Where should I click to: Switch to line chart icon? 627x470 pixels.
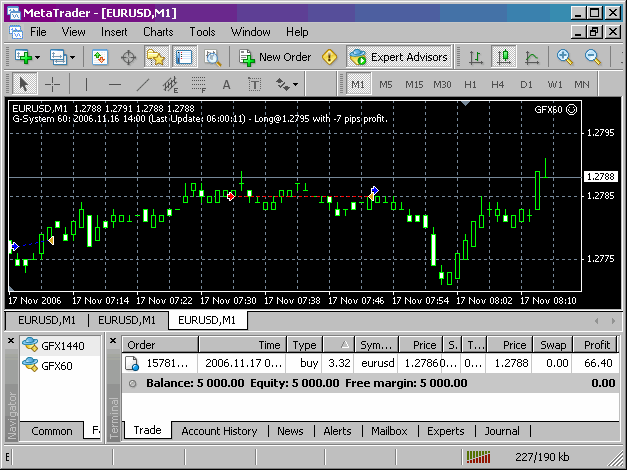click(x=531, y=57)
